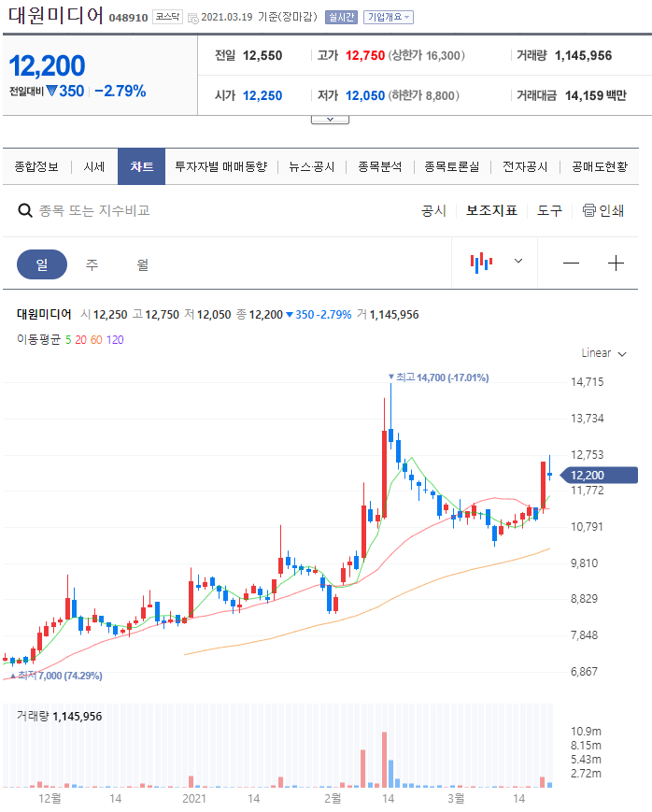
Task: Open the 시세 tab
Action: coord(94,166)
